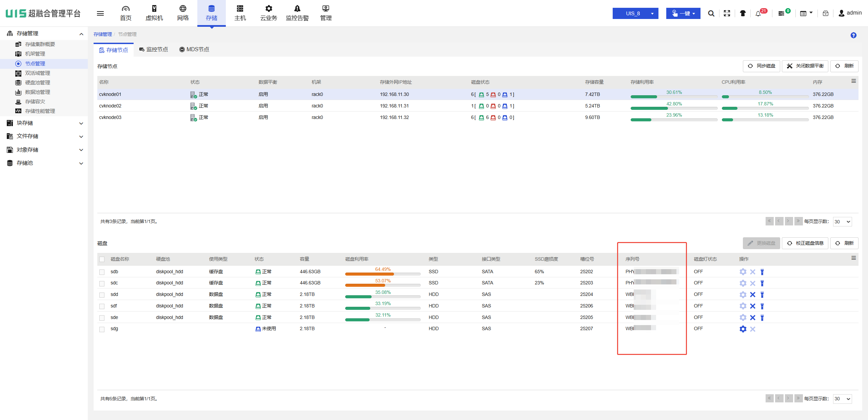Open the 监控告警 top menu
868x420 pixels.
(297, 13)
